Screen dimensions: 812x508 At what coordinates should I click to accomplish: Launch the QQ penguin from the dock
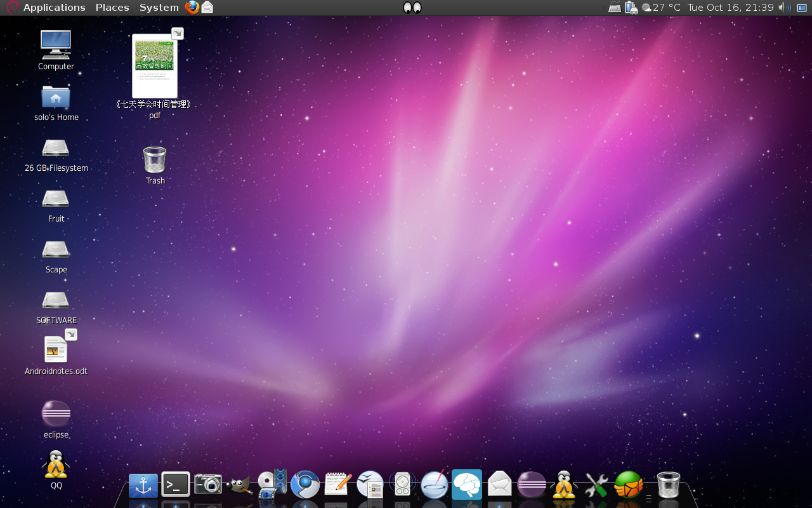(x=564, y=485)
